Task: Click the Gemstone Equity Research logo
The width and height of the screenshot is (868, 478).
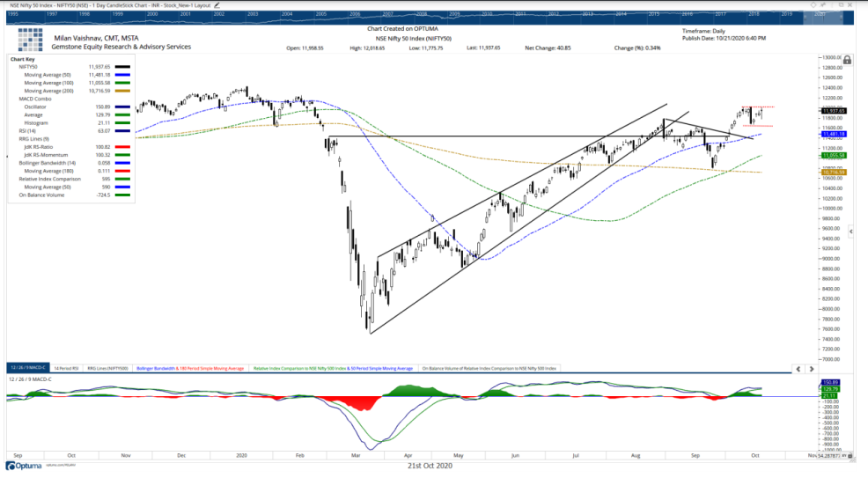Action: tap(30, 40)
